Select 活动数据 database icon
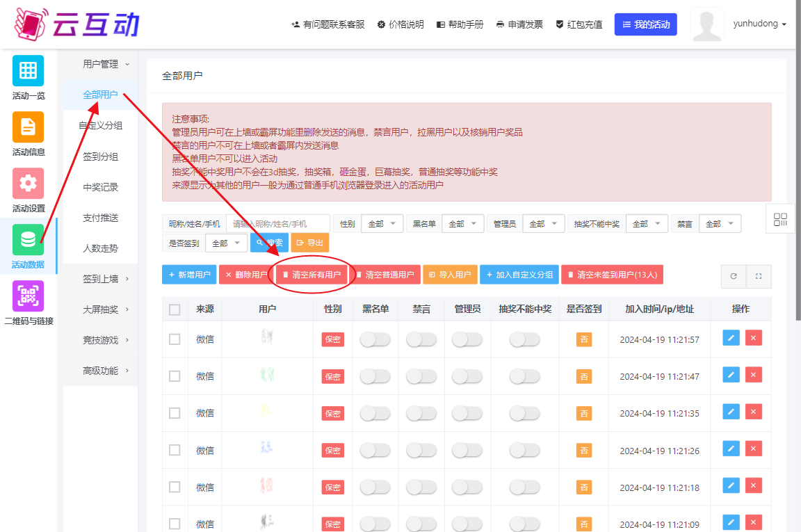 (x=28, y=239)
